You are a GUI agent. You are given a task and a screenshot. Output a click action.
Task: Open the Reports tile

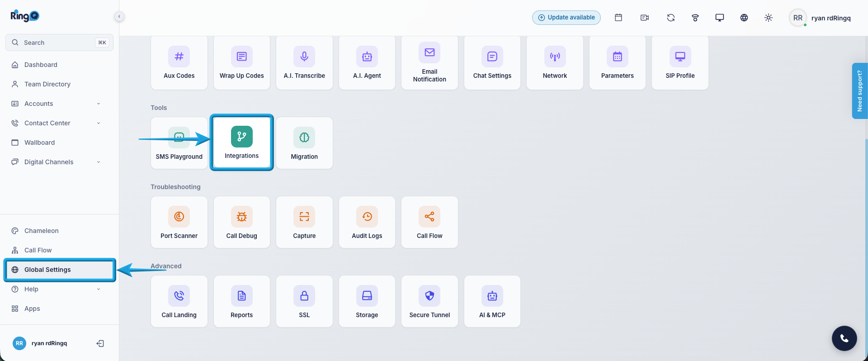coord(242,301)
